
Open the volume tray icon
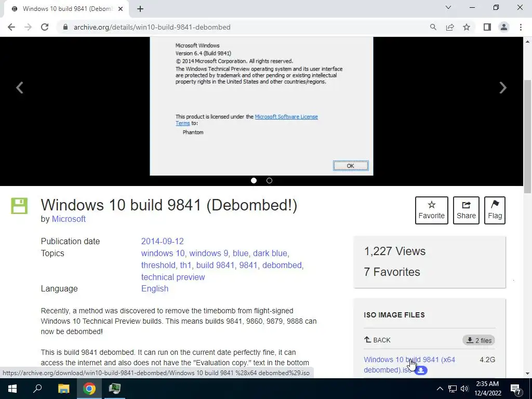click(x=464, y=389)
